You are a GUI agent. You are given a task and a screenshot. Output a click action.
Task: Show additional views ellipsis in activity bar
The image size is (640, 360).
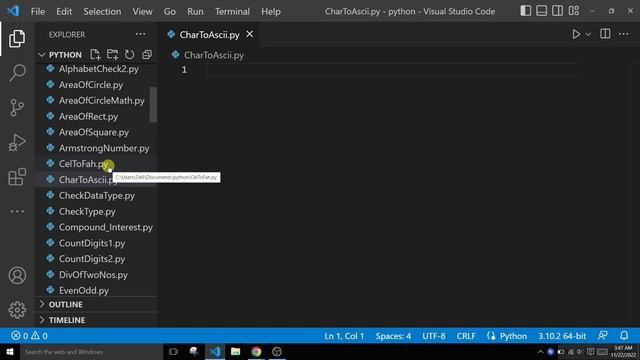click(x=17, y=211)
